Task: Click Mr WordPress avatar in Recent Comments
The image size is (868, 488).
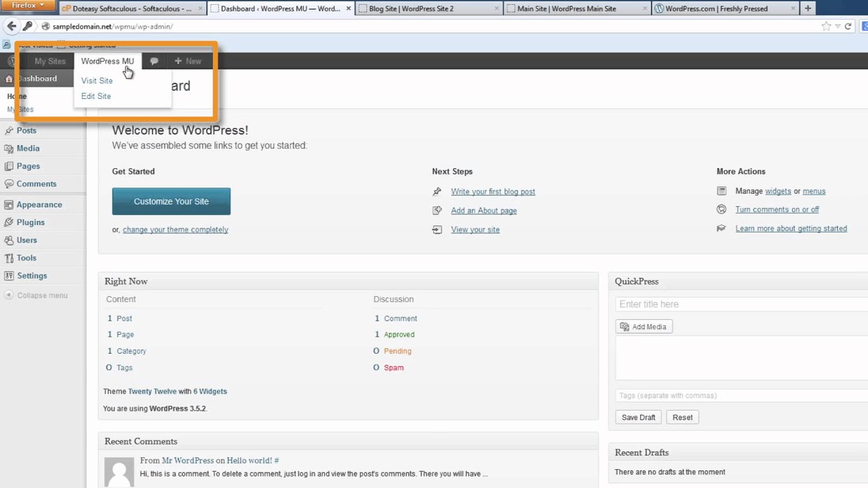Action: click(119, 470)
